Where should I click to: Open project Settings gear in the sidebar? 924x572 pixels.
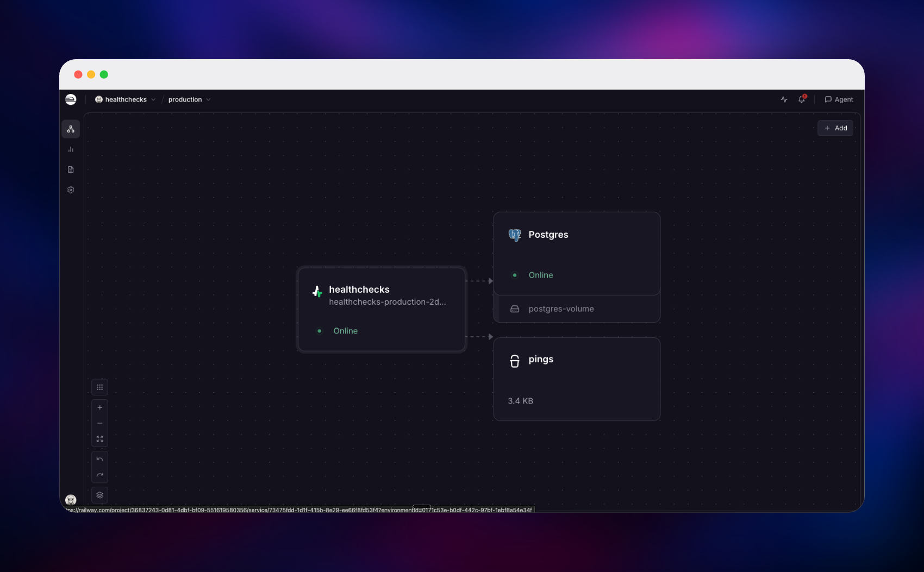71,190
